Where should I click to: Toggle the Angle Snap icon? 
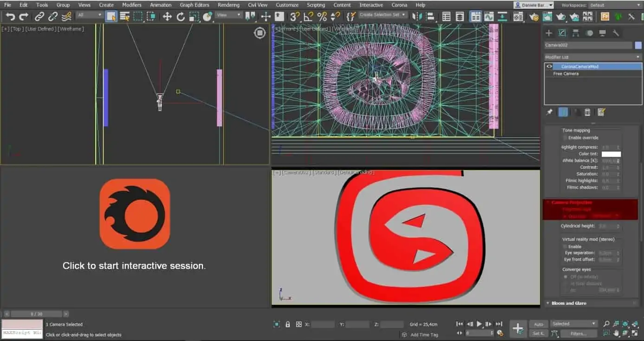click(308, 17)
